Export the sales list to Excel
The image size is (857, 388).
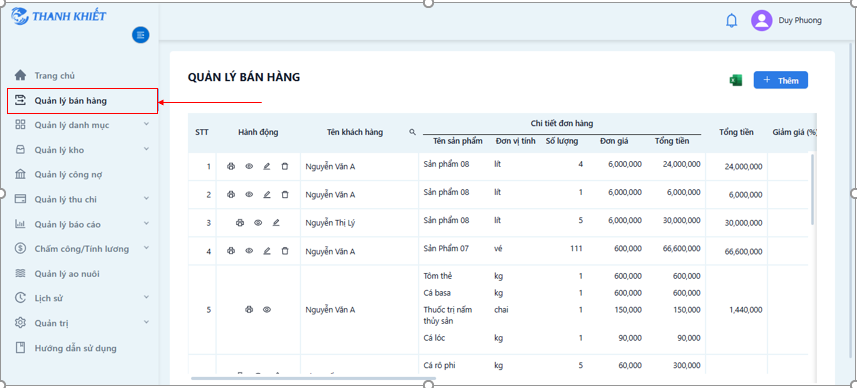click(735, 80)
